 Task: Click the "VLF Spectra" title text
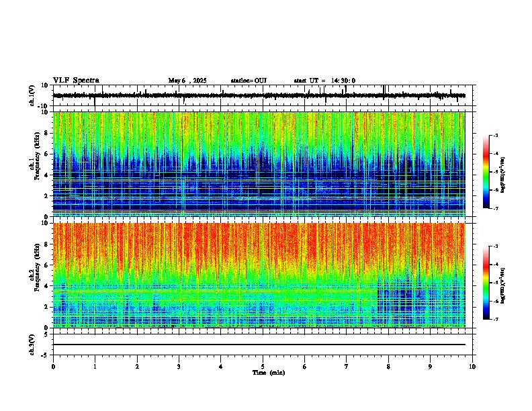point(76,81)
